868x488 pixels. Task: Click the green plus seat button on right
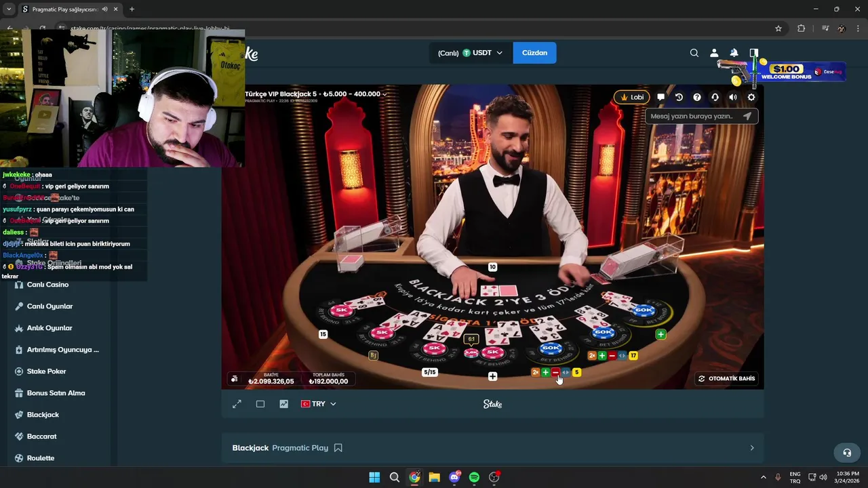(660, 334)
